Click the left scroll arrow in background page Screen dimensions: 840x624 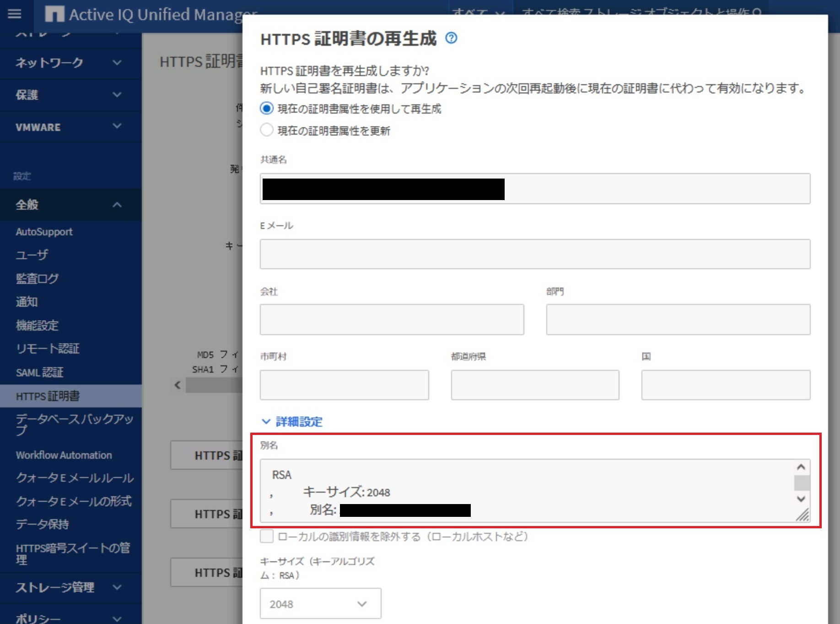[178, 385]
